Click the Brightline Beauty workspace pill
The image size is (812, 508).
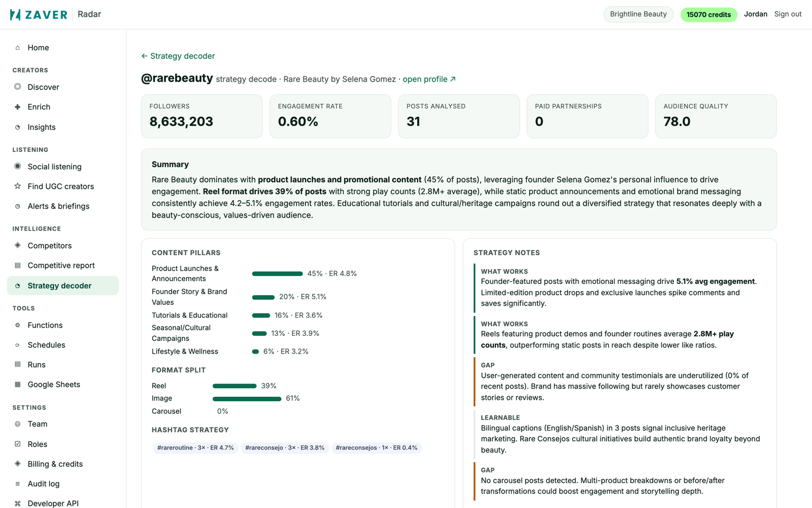pos(638,14)
